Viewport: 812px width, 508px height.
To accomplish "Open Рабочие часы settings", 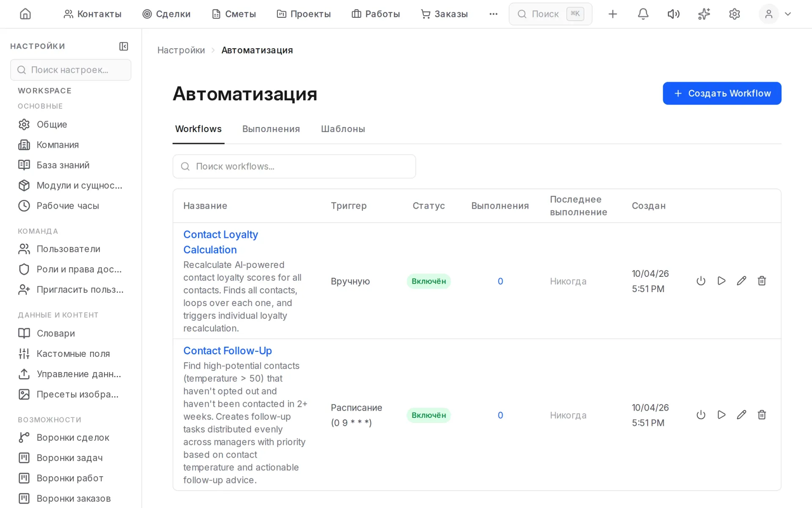I will [x=71, y=206].
